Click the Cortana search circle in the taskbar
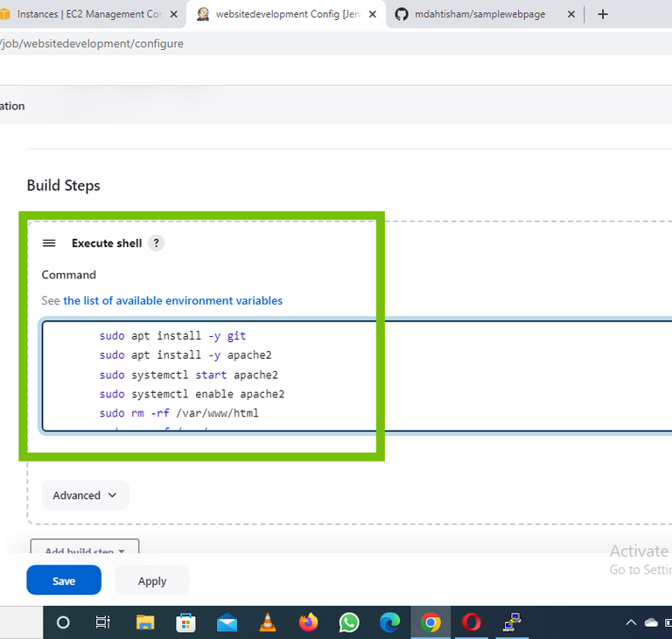672x639 pixels. point(63,622)
